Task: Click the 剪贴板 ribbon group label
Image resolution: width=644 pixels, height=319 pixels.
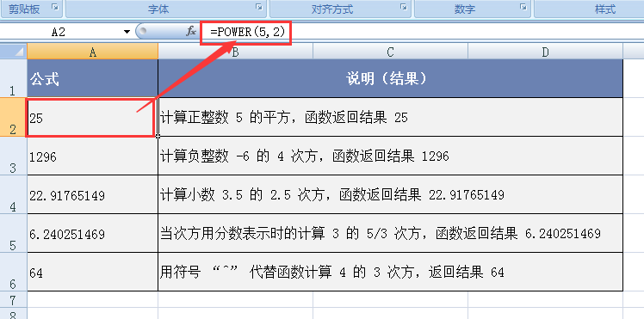Action: 24,9
